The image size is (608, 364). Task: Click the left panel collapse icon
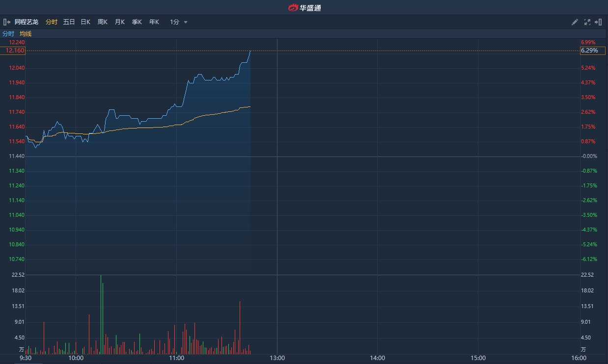[7, 22]
